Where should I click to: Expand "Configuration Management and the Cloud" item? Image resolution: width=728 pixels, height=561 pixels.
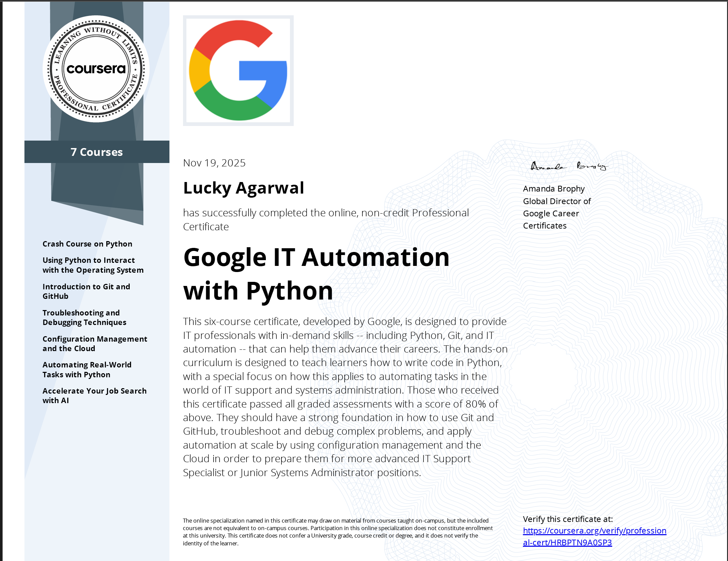point(95,343)
